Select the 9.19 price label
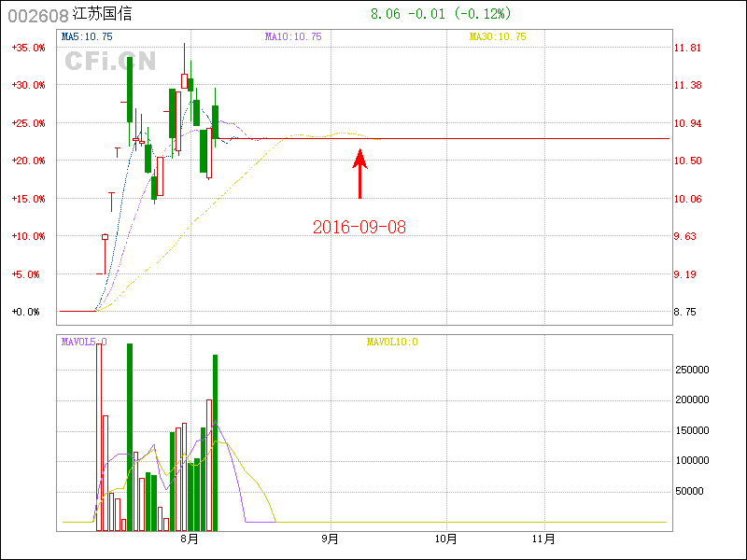Image resolution: width=747 pixels, height=560 pixels. [x=684, y=274]
